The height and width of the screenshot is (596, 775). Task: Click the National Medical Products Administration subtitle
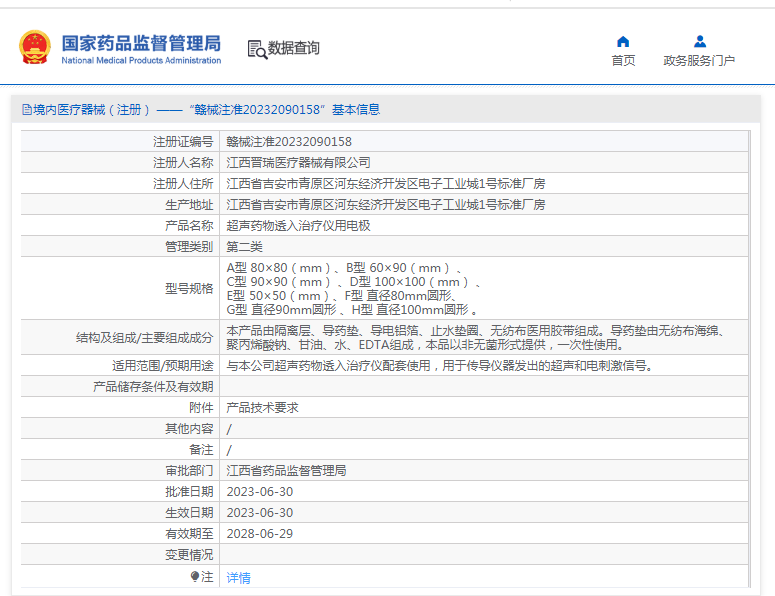tap(140, 61)
